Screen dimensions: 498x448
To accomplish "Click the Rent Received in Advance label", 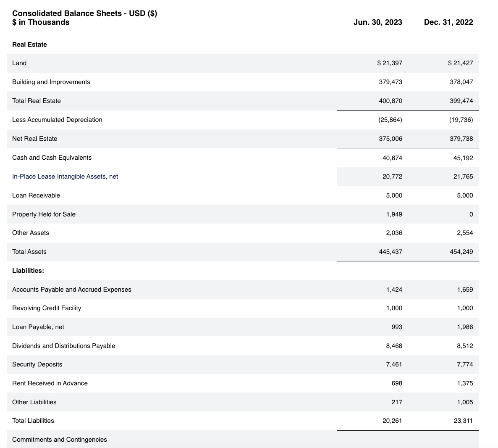I will (50, 383).
